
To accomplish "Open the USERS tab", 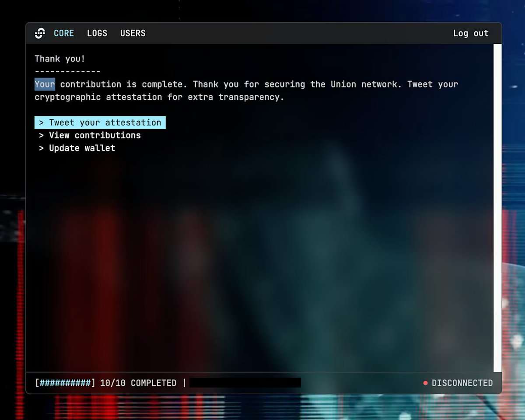I will 133,33.
